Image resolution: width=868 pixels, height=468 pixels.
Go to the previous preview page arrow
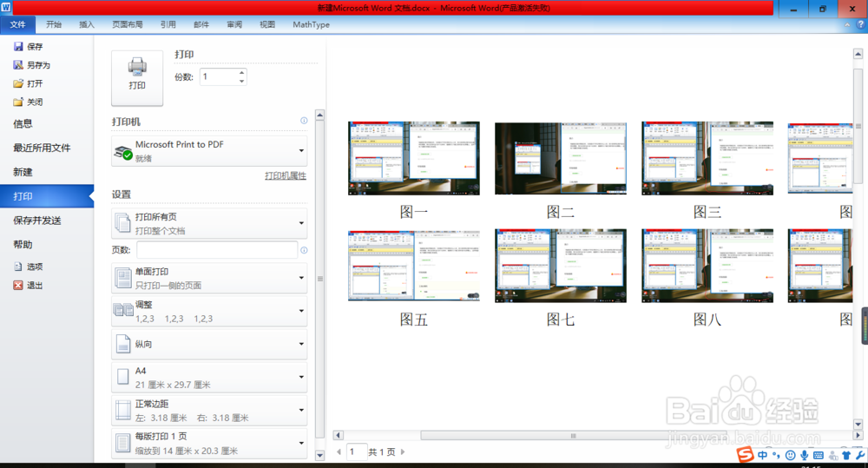(339, 452)
